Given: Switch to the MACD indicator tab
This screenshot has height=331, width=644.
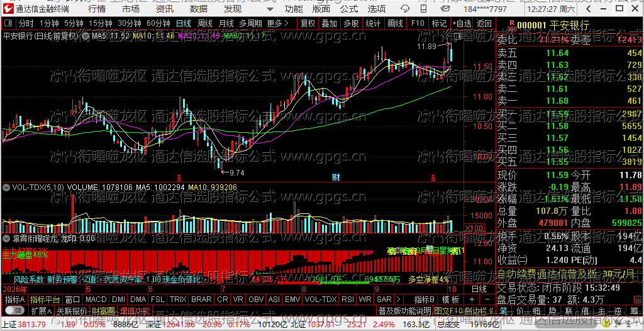Looking at the screenshot, I should (96, 300).
